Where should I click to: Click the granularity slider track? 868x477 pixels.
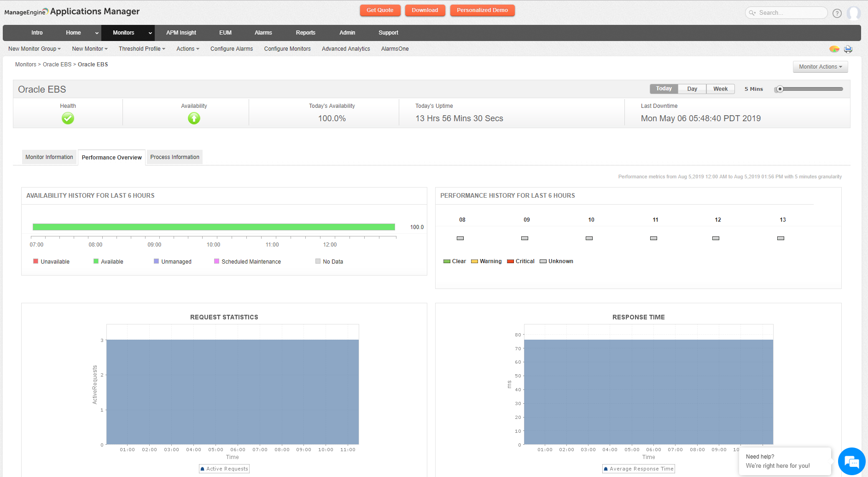click(810, 89)
